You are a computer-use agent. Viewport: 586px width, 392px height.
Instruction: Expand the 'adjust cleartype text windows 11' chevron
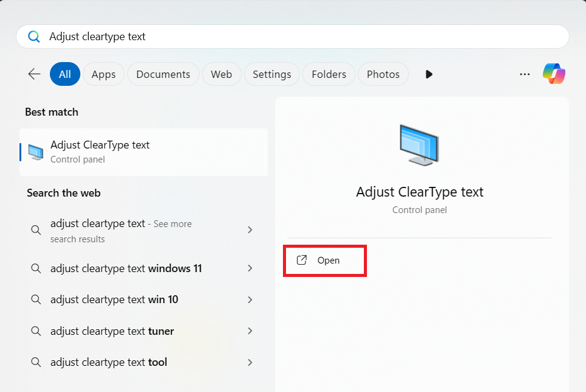click(249, 268)
